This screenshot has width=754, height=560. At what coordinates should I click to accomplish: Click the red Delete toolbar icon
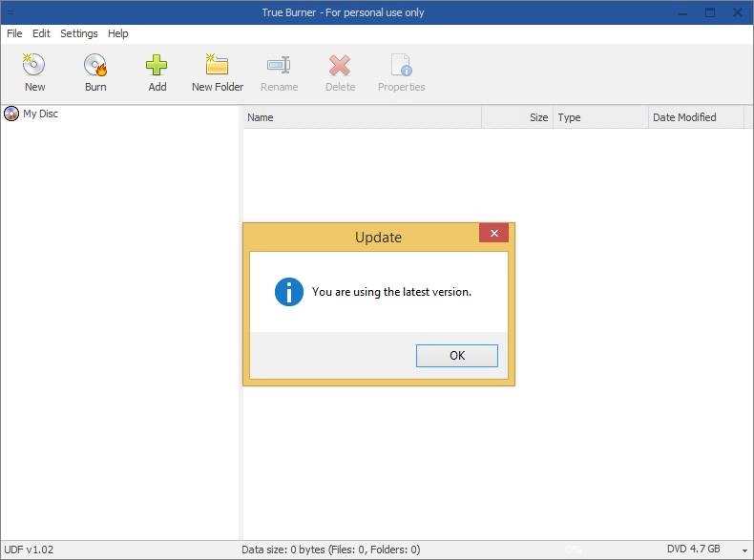(340, 65)
